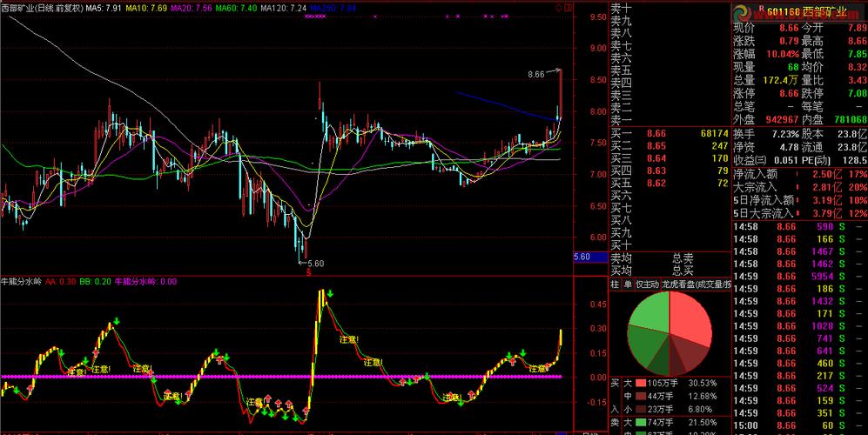Click the 买一 bid row at 8.66
This screenshot has width=868, height=435.
click(x=669, y=134)
